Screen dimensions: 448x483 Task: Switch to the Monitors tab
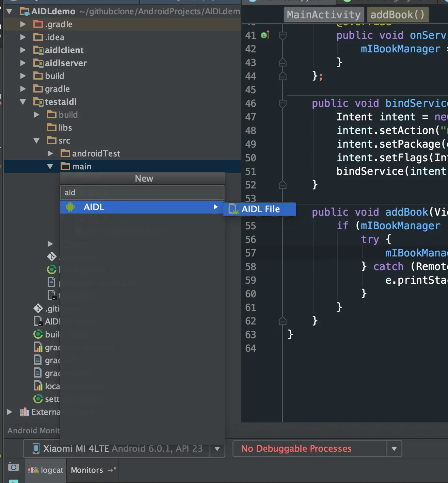[x=93, y=470]
